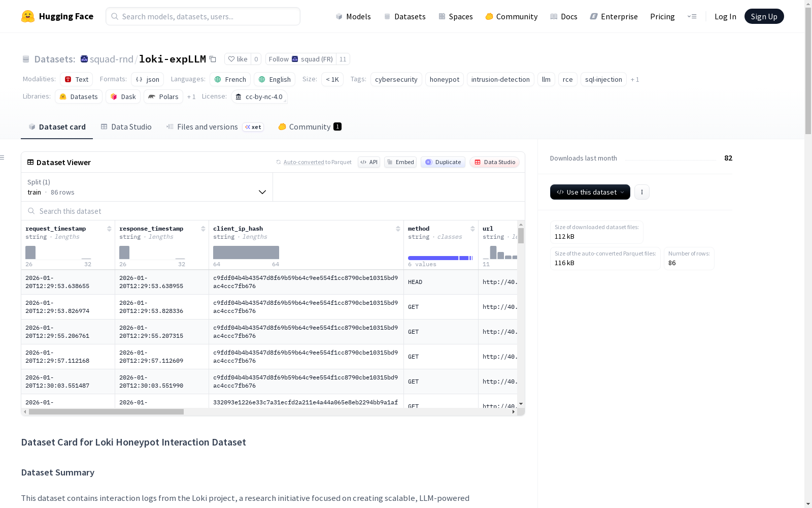Click the table vertical scrollbar thumb

pyautogui.click(x=521, y=236)
